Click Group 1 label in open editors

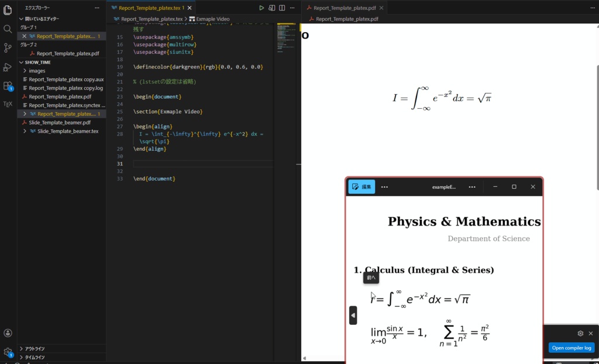tap(28, 27)
